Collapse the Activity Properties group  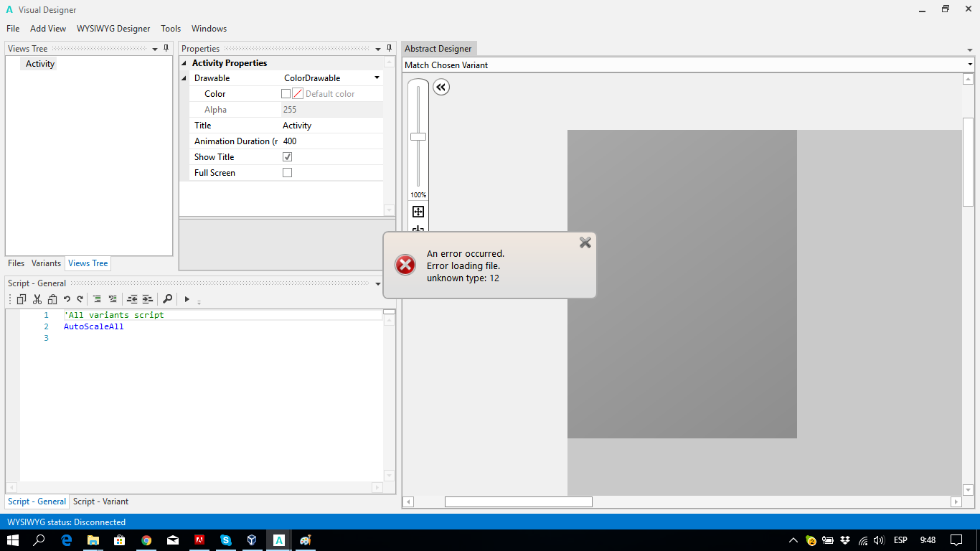point(184,63)
